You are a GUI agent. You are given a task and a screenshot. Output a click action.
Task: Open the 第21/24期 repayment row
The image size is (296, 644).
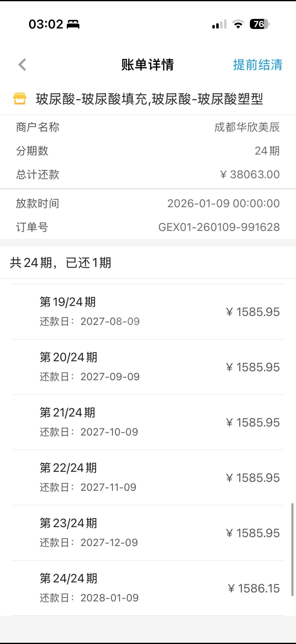tap(148, 422)
